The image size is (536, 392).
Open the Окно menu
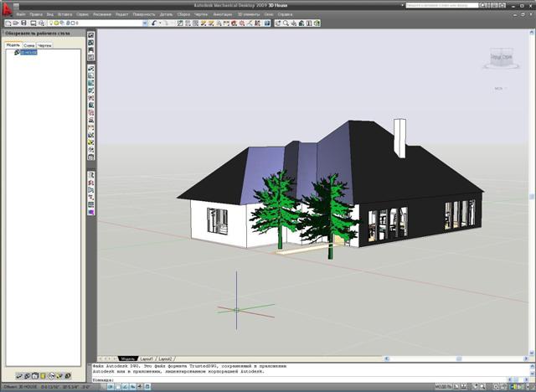[269, 14]
